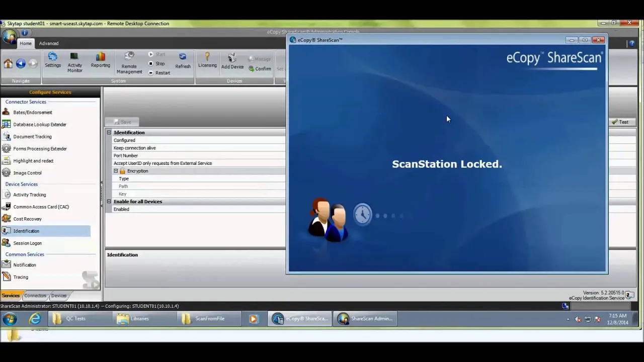Click the muted volume tray icon
This screenshot has height=362, width=644.
pos(578,319)
